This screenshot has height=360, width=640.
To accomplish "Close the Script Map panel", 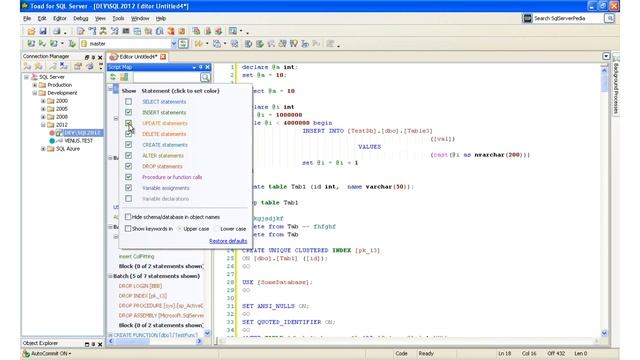I will point(207,67).
